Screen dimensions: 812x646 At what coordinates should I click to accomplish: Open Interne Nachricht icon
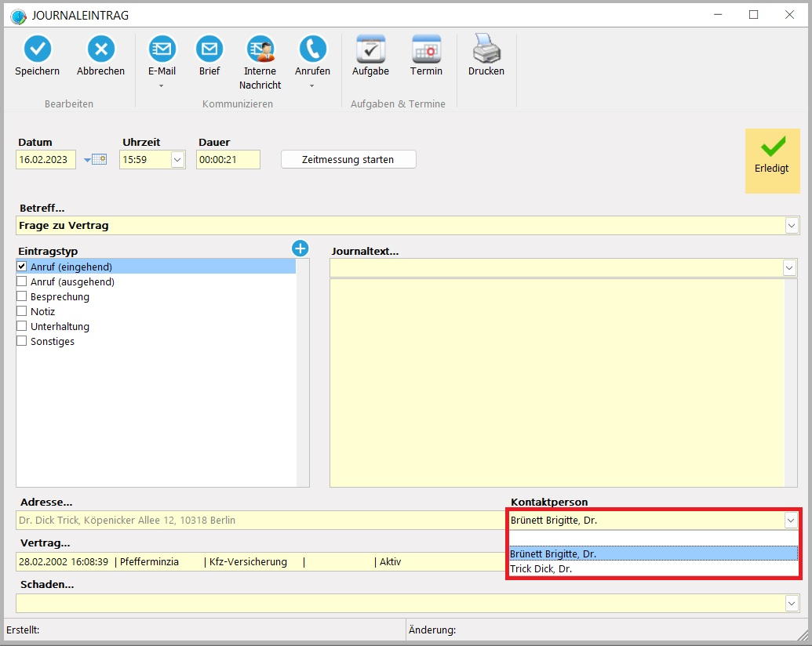click(260, 49)
